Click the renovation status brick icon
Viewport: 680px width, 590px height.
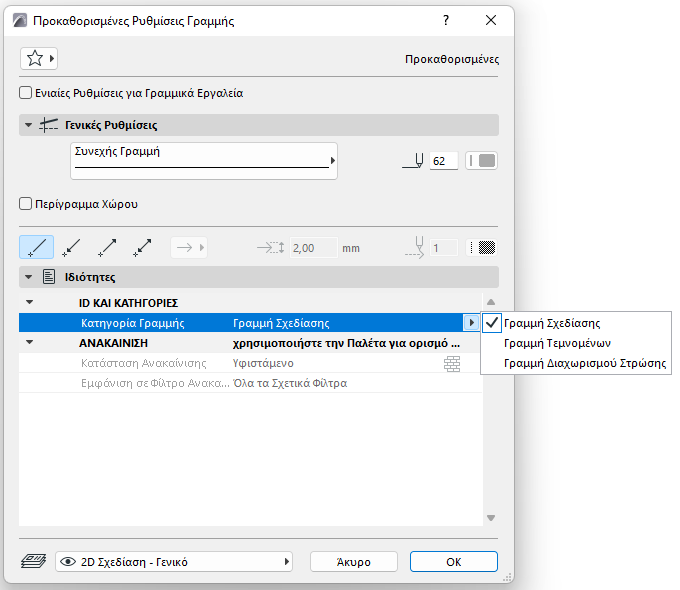(452, 364)
